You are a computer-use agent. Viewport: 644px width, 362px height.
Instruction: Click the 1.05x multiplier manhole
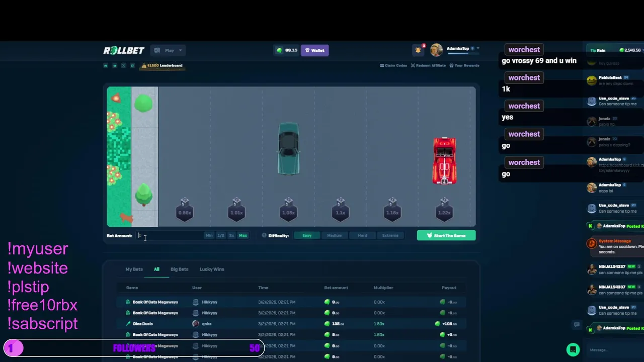pos(288,209)
